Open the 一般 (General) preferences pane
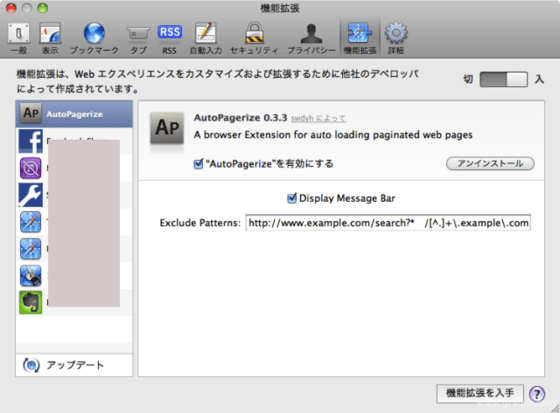The image size is (560, 413). coord(19,38)
